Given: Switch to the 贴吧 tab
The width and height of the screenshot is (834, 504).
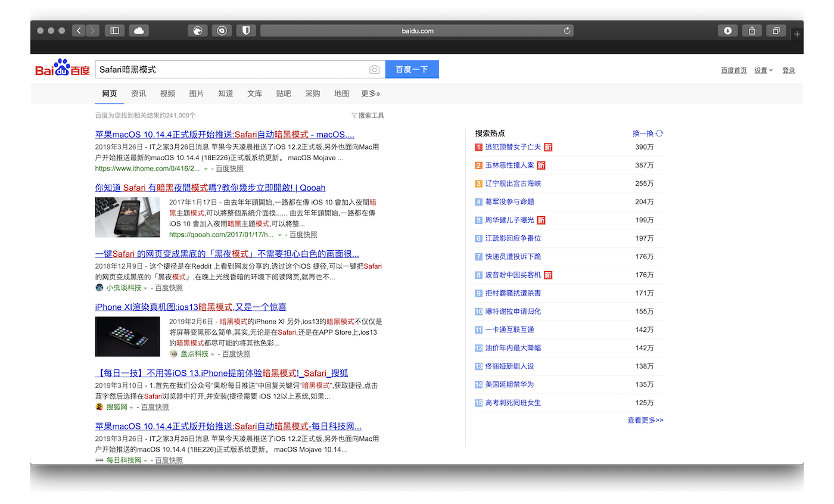Looking at the screenshot, I should point(284,94).
